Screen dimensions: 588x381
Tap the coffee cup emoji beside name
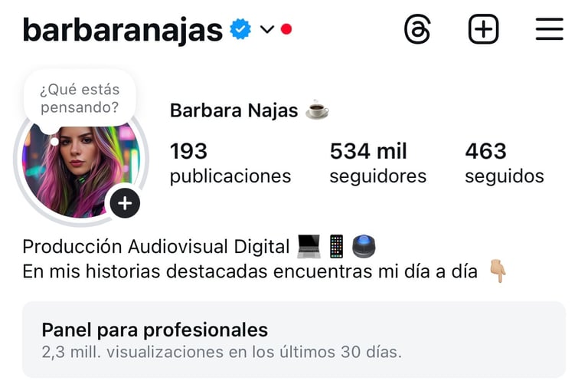[x=317, y=110]
